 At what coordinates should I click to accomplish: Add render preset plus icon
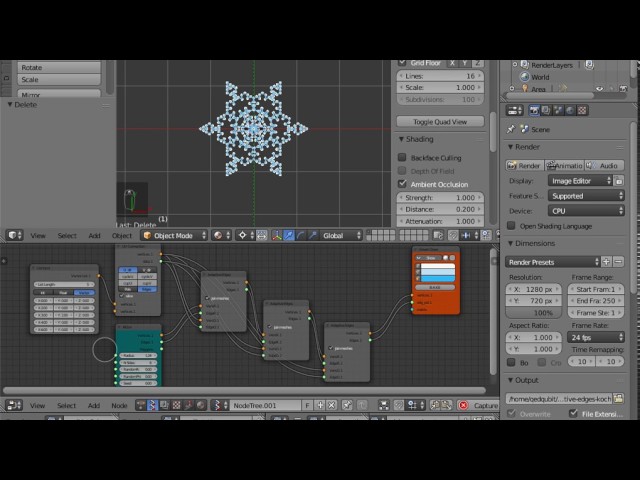pos(606,262)
